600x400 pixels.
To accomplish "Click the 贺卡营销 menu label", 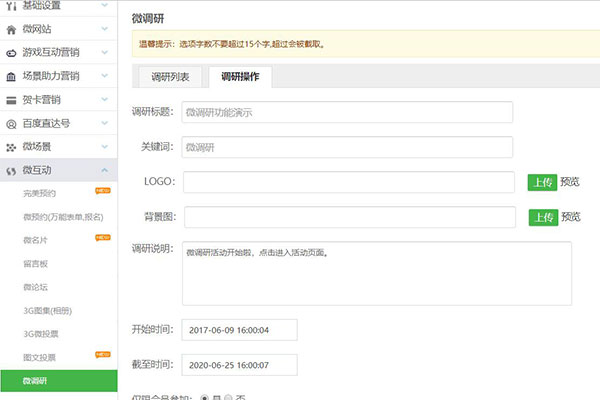I will (x=41, y=100).
